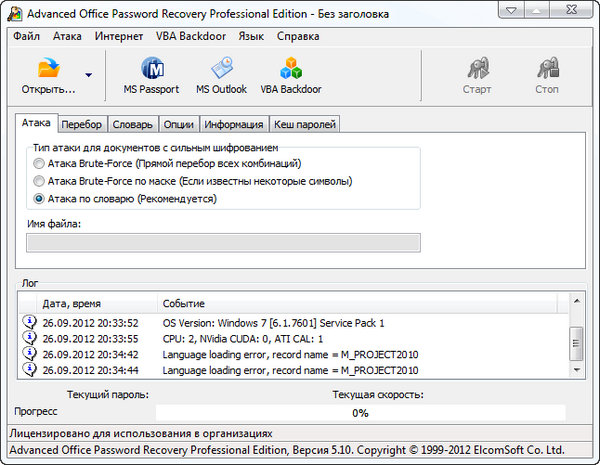The image size is (600, 465).
Task: Open the Файл menu
Action: 27,36
